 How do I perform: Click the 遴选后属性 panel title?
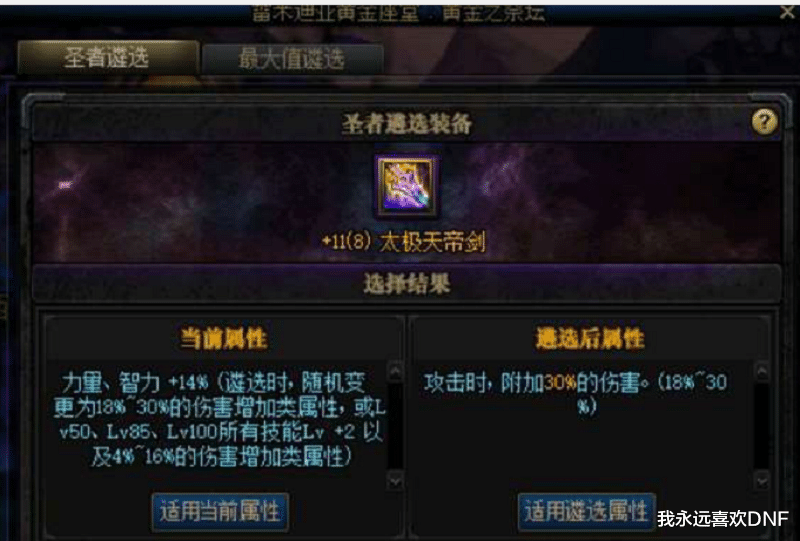coord(590,339)
